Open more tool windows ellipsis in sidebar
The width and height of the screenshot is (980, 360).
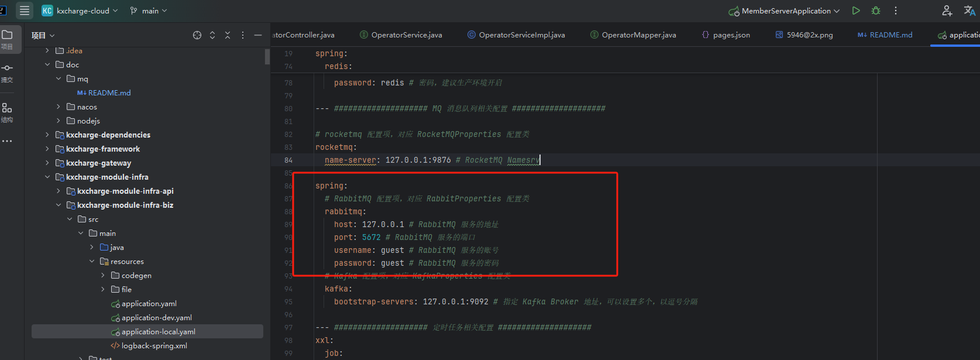7,141
